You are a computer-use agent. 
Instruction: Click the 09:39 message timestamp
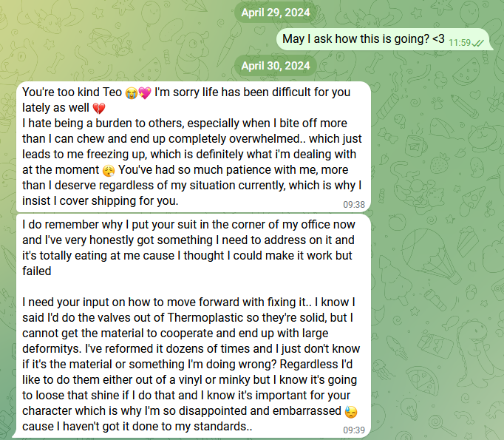point(354,430)
